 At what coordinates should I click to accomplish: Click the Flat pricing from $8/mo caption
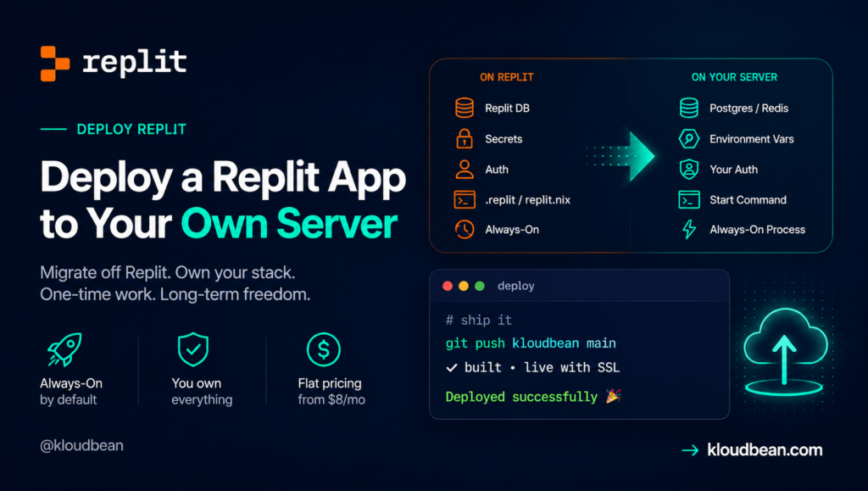331,392
